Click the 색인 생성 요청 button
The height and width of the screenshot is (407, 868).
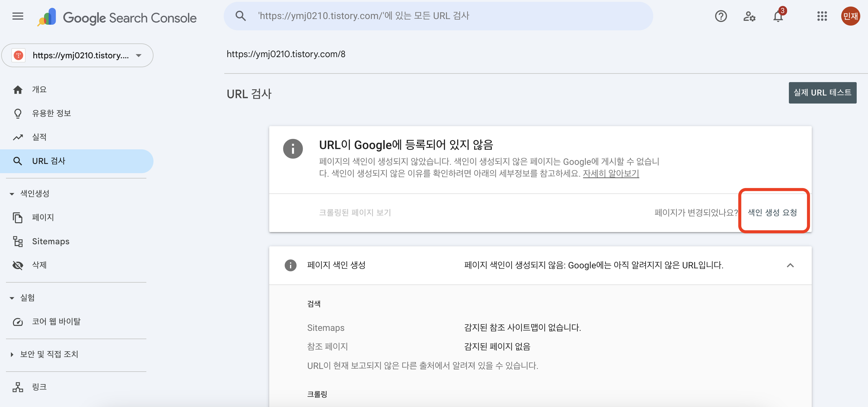tap(772, 212)
